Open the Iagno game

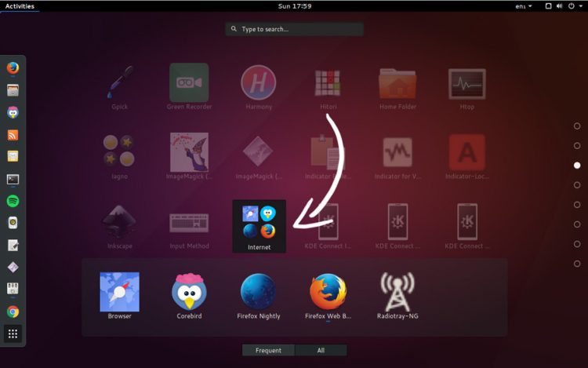(119, 157)
